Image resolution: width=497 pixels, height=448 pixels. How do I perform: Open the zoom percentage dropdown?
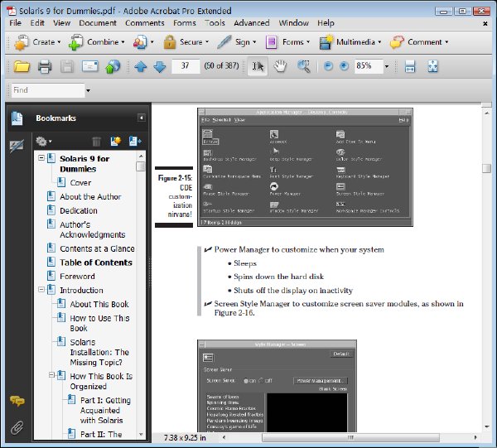click(387, 66)
